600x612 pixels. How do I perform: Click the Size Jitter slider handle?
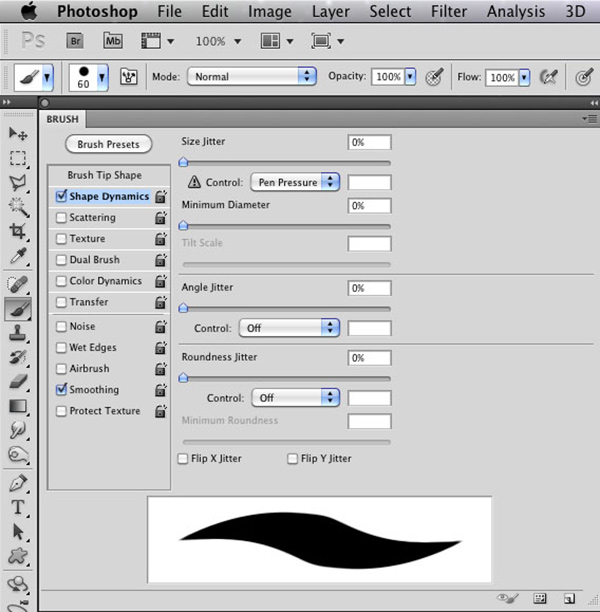(x=183, y=162)
